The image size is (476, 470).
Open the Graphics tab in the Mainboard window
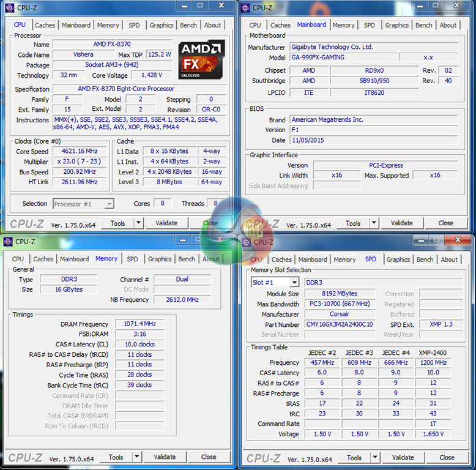pos(396,25)
